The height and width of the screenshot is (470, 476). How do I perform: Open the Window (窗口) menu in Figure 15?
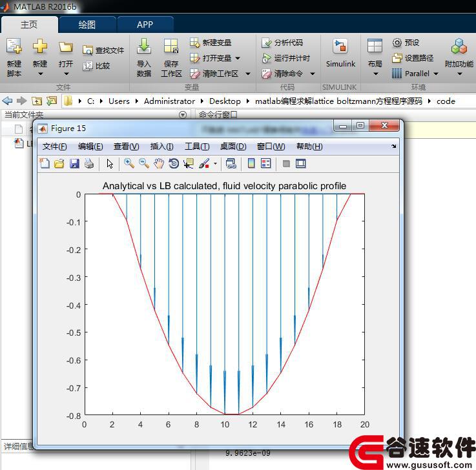(x=271, y=147)
